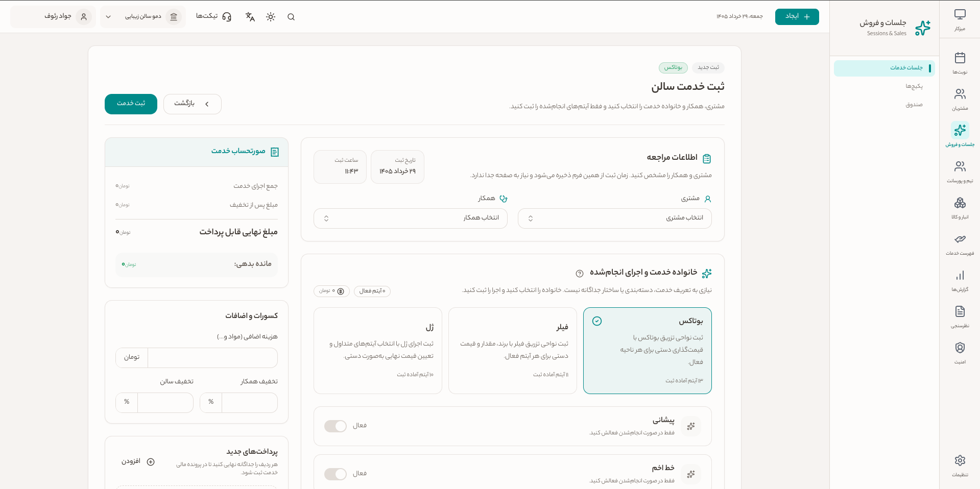Open نوبت‌ها calendar icon in sidebar
This screenshot has width=980, height=489.
pyautogui.click(x=960, y=58)
